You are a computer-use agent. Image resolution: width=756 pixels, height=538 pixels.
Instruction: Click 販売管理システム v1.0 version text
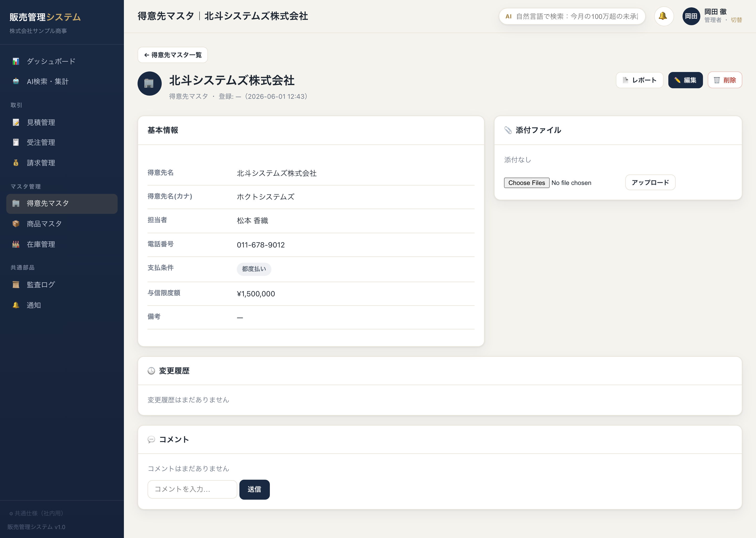[x=36, y=527]
